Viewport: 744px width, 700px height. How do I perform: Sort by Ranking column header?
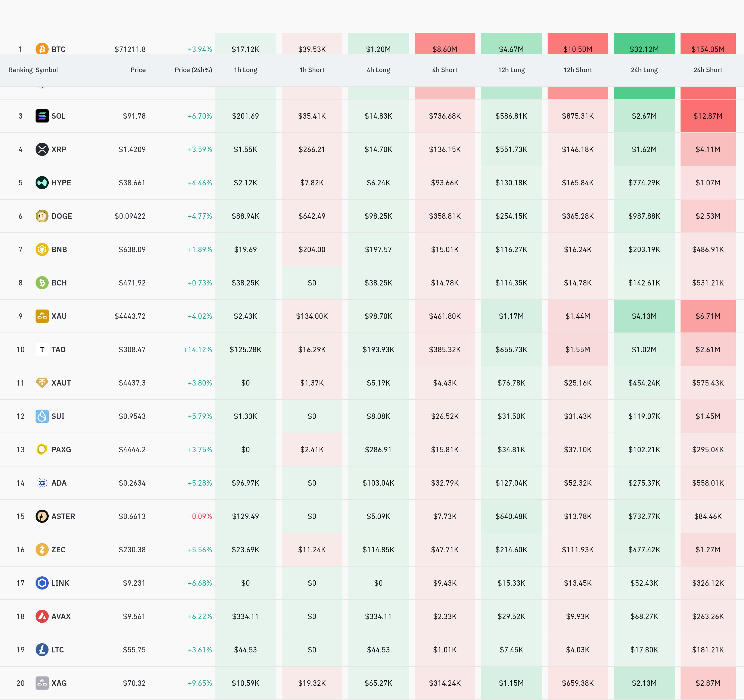pos(20,70)
